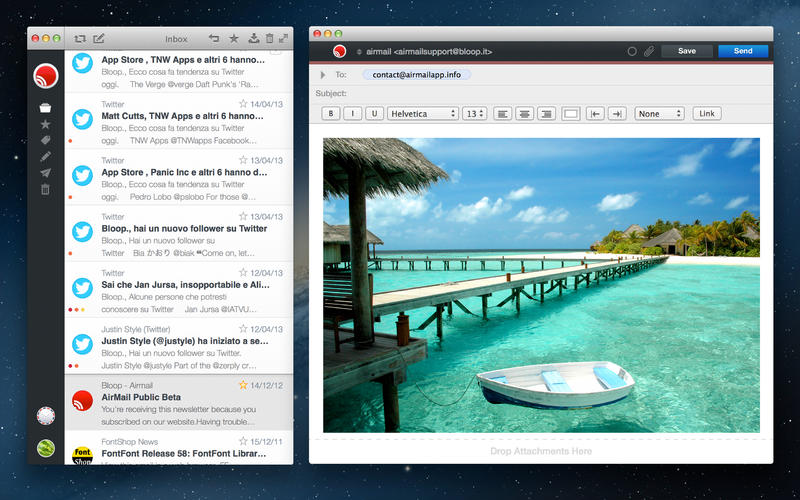The height and width of the screenshot is (500, 800).
Task: Select the red Airmail account avatar in sidebar
Action: (x=46, y=76)
